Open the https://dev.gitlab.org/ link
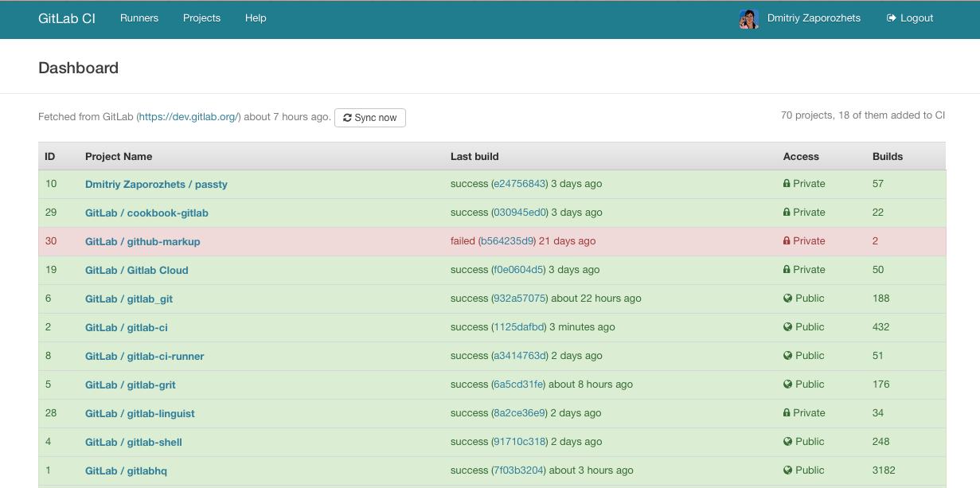This screenshot has height=488, width=980. [189, 117]
